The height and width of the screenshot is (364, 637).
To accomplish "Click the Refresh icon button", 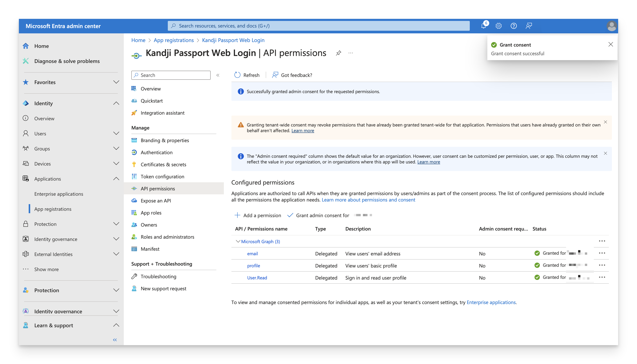I will (237, 75).
